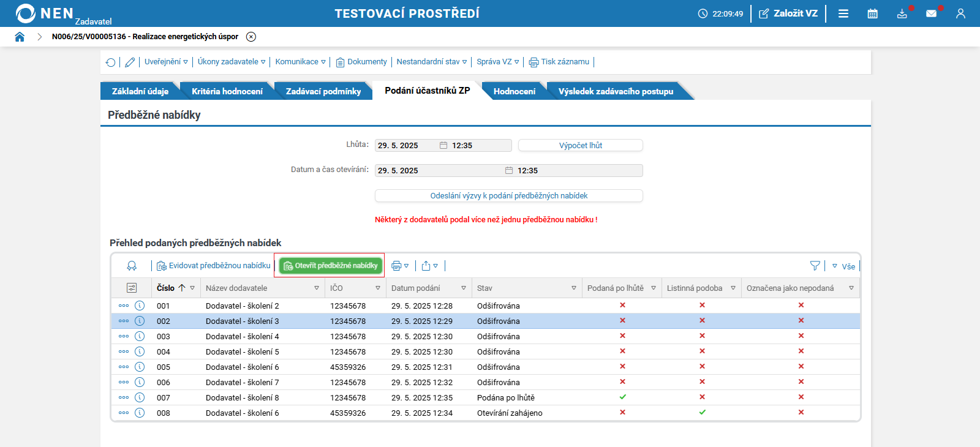Image resolution: width=980 pixels, height=447 pixels.
Task: Click the refresh icon in toolbar
Action: tap(110, 62)
